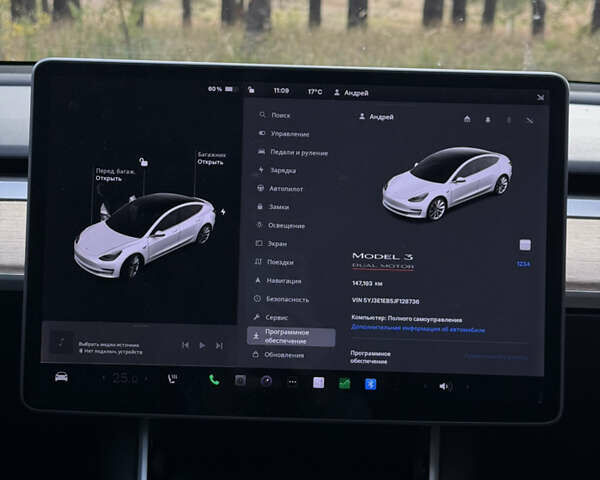600x480 pixels.
Task: Open the all apps three-dots launcher
Action: pyautogui.click(x=292, y=381)
